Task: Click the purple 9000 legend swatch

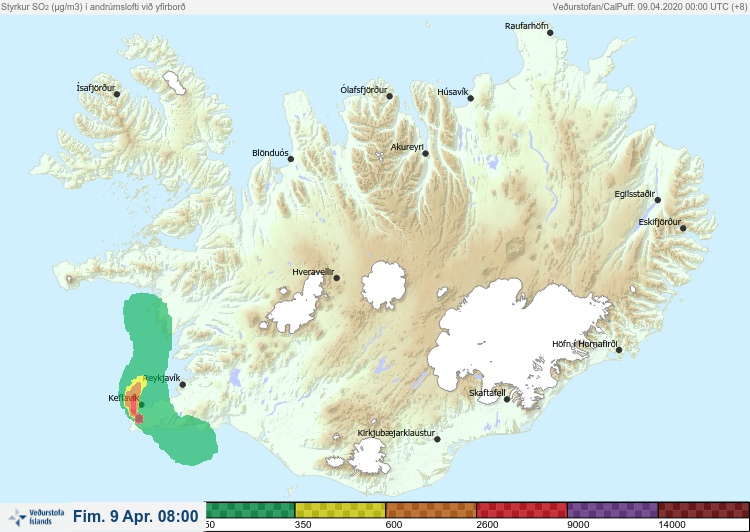Action: coord(613,510)
